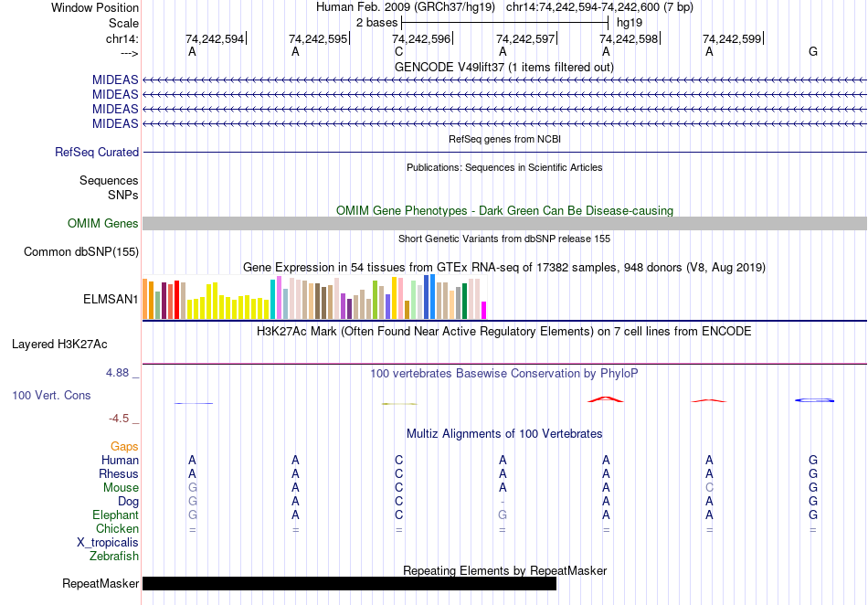Click the black RepeatMasker element bar
Viewport: 868px width, 605px height.
pos(349,583)
